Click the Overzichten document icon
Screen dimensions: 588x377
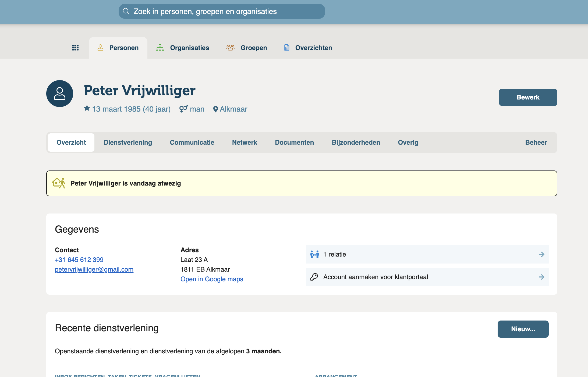pos(287,48)
